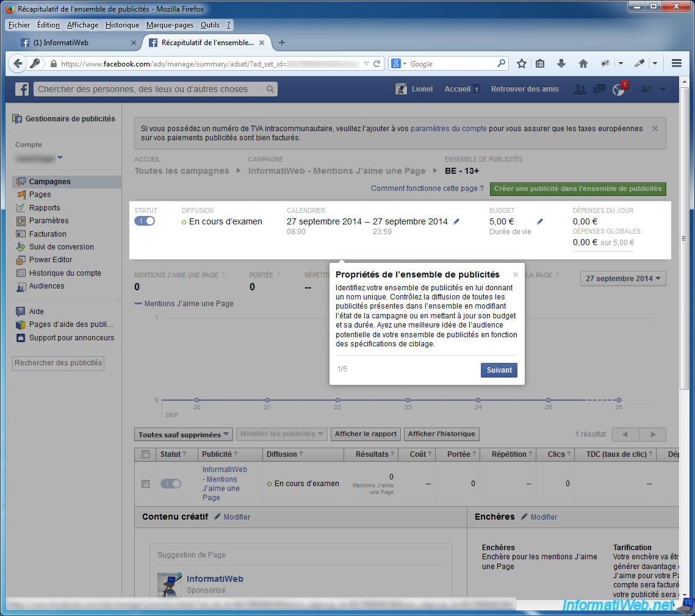695x616 pixels.
Task: Open friend requests icon in Facebook header
Action: pos(580,89)
